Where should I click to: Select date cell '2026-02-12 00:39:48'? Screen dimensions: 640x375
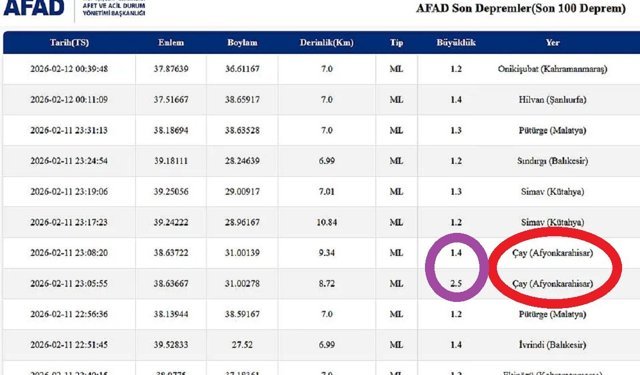click(69, 69)
